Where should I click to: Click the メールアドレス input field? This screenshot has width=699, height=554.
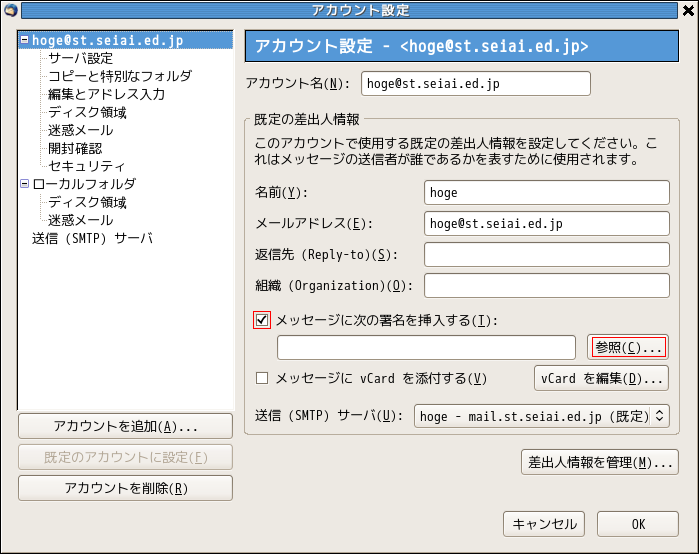tap(547, 223)
